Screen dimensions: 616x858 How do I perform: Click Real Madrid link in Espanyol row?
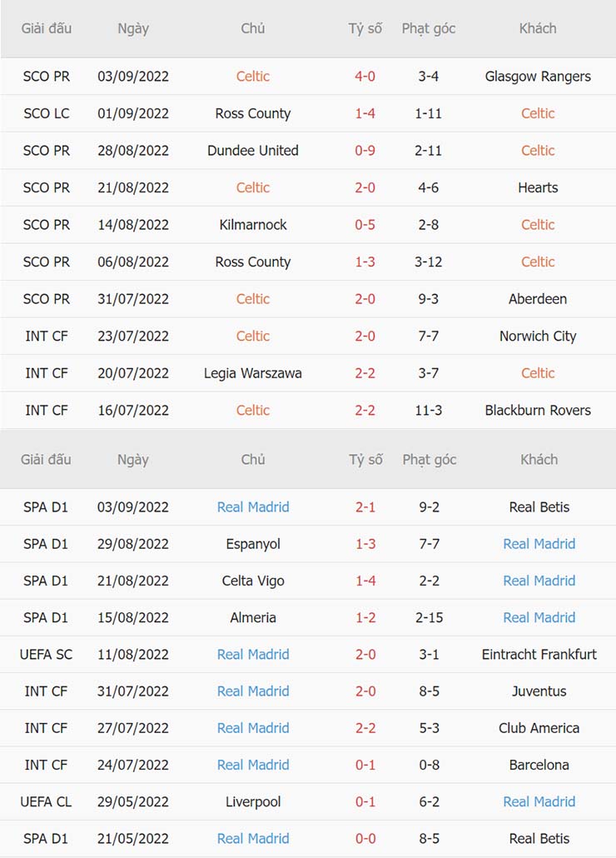coord(539,544)
